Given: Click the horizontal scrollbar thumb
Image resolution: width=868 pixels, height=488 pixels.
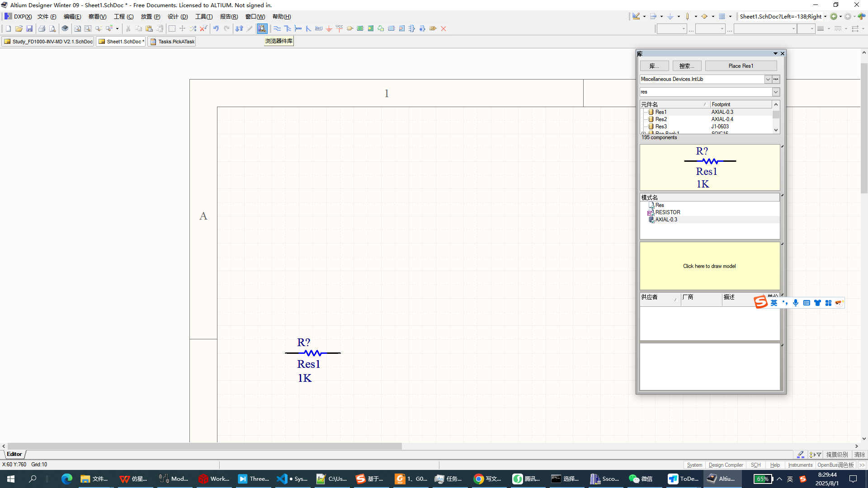Looking at the screenshot, I should [x=204, y=446].
